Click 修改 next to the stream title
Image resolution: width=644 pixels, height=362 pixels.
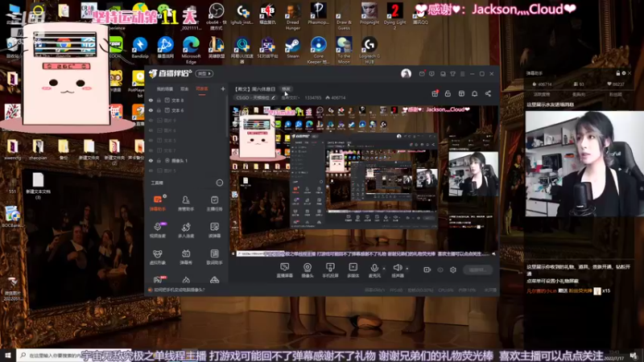(x=286, y=89)
